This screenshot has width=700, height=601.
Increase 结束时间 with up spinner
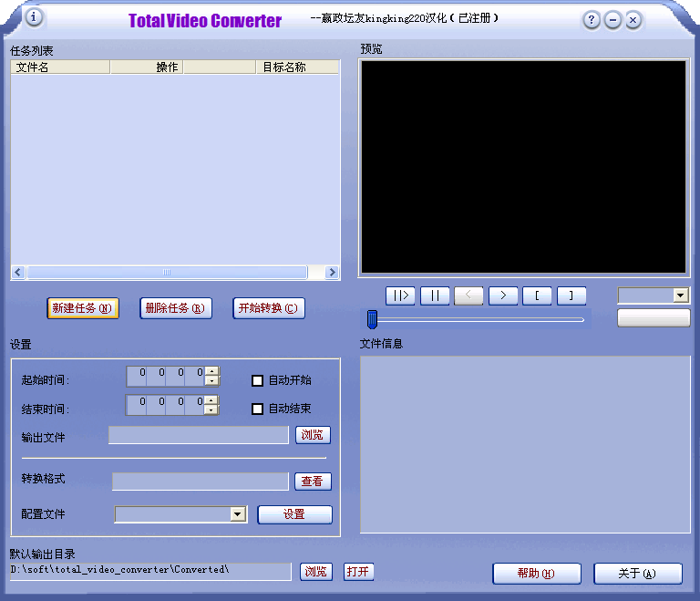tap(211, 400)
